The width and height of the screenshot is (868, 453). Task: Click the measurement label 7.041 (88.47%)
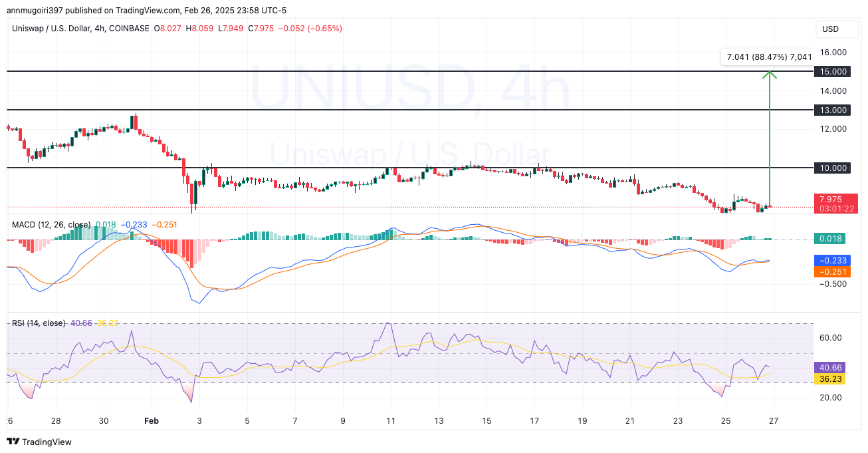(770, 57)
